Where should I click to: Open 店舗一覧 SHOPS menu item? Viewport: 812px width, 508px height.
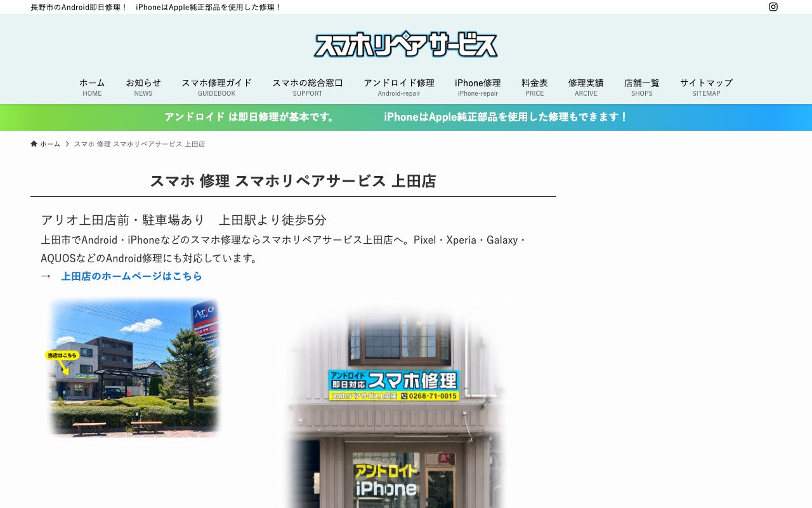[x=642, y=87]
